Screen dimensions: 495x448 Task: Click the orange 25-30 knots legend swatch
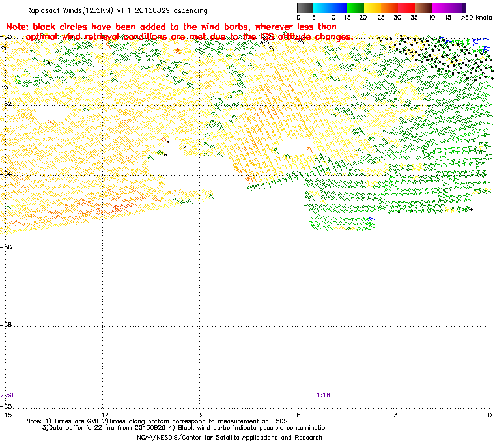[x=389, y=8]
